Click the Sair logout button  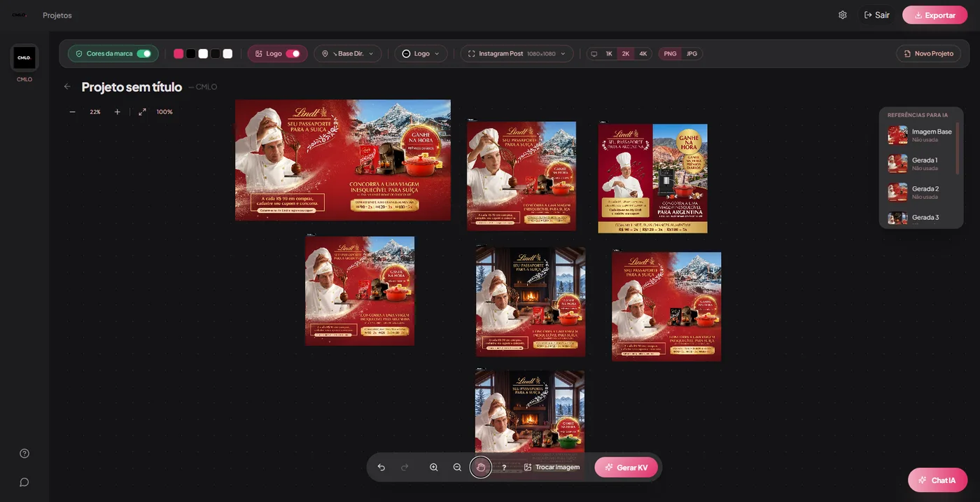[x=876, y=15]
